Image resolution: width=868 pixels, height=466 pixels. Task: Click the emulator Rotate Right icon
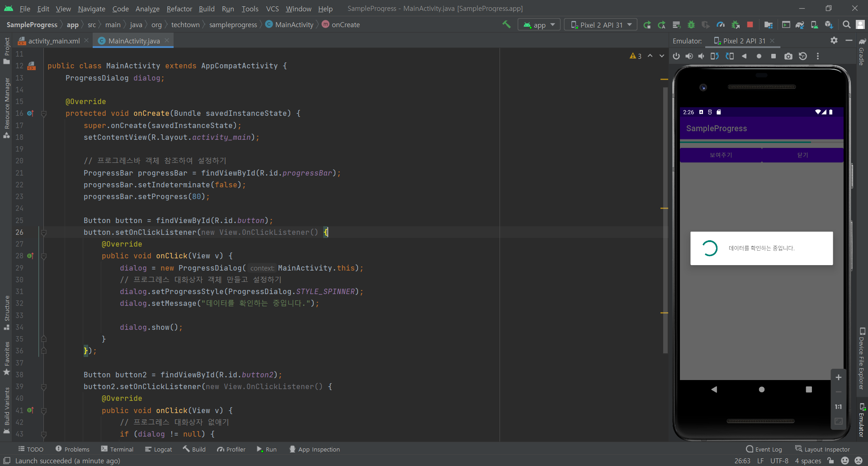tap(730, 56)
